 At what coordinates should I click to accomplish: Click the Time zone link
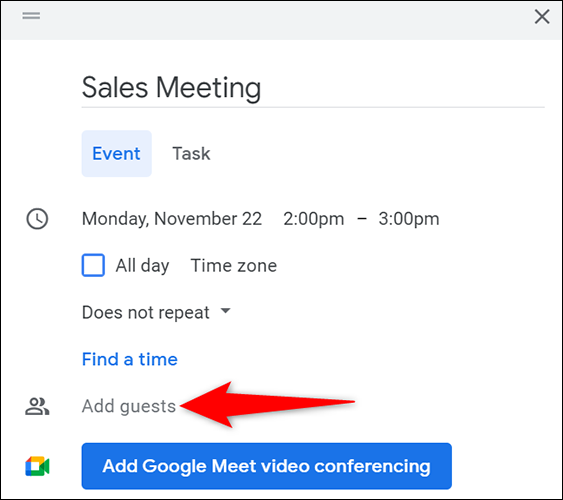click(x=234, y=266)
